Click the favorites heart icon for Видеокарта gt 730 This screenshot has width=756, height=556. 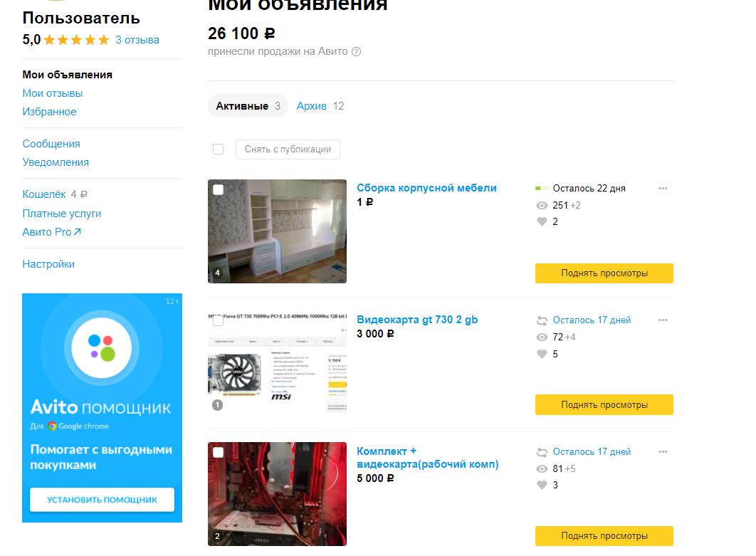pos(542,354)
